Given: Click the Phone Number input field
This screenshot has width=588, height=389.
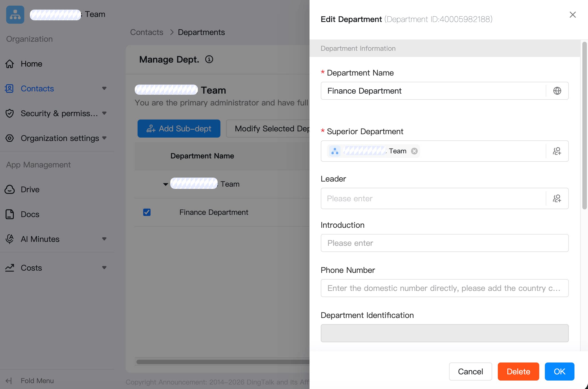Looking at the screenshot, I should [x=445, y=288].
